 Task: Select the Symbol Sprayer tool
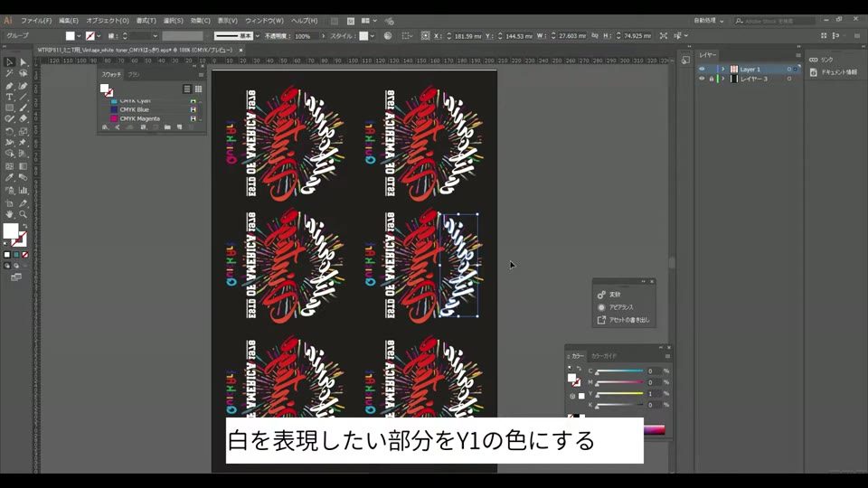click(9, 191)
